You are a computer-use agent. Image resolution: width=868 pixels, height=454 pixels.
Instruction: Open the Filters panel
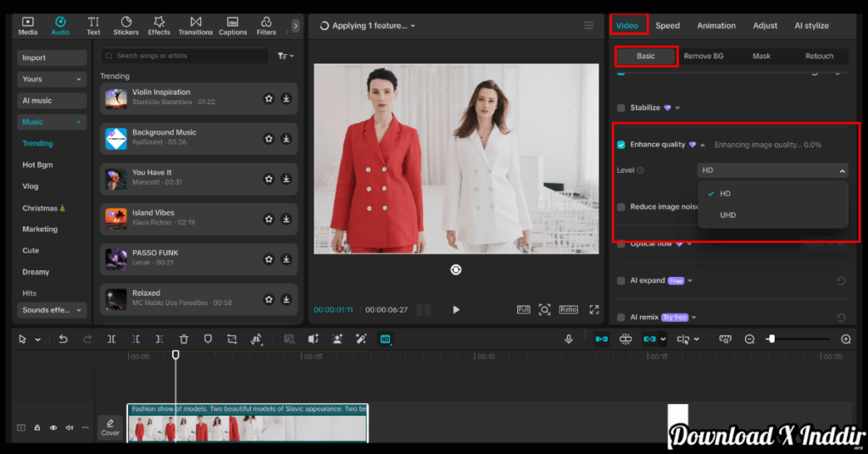266,25
